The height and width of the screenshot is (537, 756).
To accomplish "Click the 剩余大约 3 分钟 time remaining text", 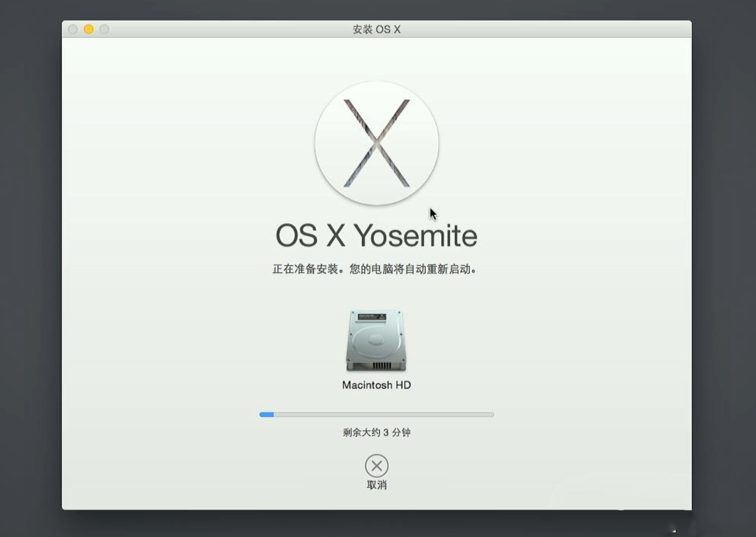I will tap(376, 432).
